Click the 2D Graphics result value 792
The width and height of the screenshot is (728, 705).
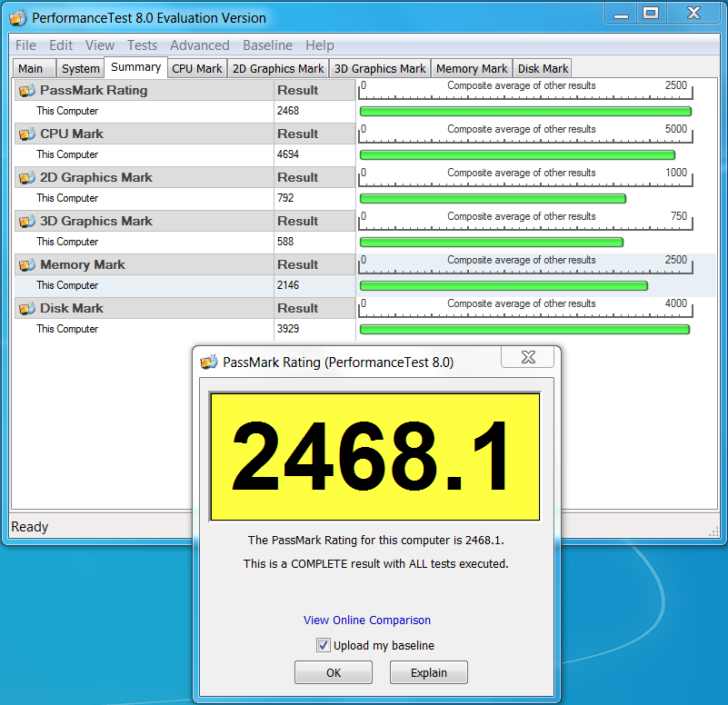pos(285,198)
